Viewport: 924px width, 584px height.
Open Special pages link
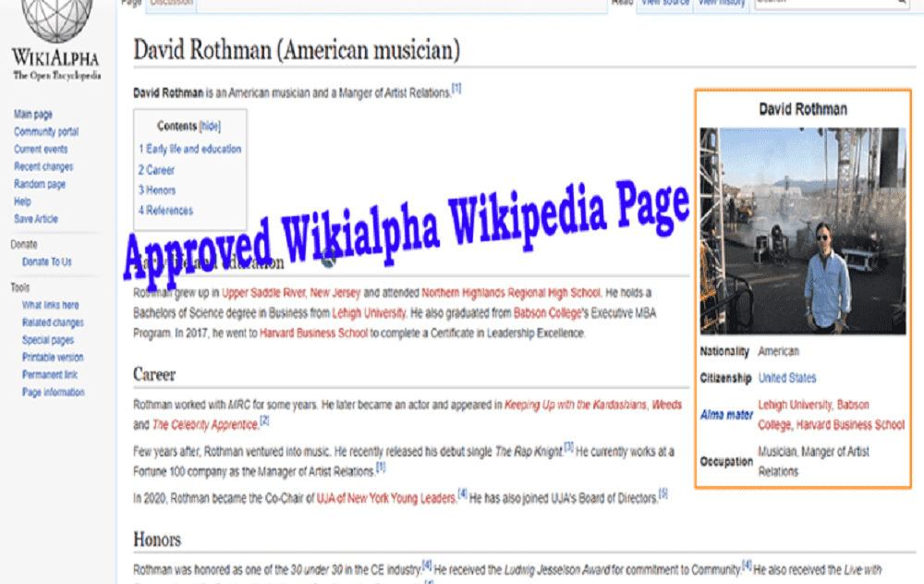48,339
